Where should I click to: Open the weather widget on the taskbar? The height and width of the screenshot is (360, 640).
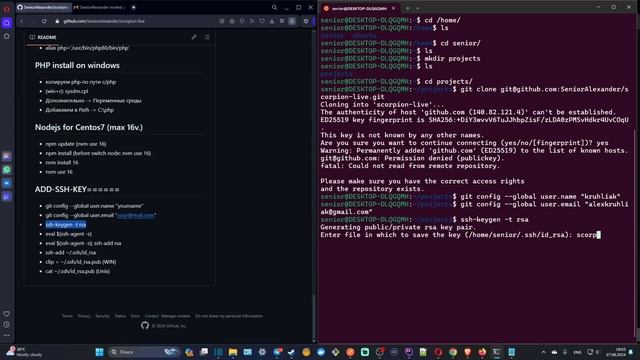[x=24, y=352]
